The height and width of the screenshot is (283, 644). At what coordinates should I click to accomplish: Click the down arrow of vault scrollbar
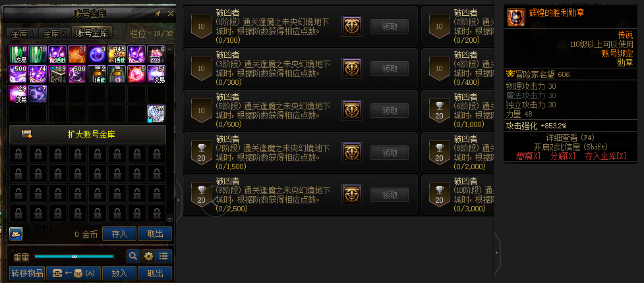coord(170,219)
